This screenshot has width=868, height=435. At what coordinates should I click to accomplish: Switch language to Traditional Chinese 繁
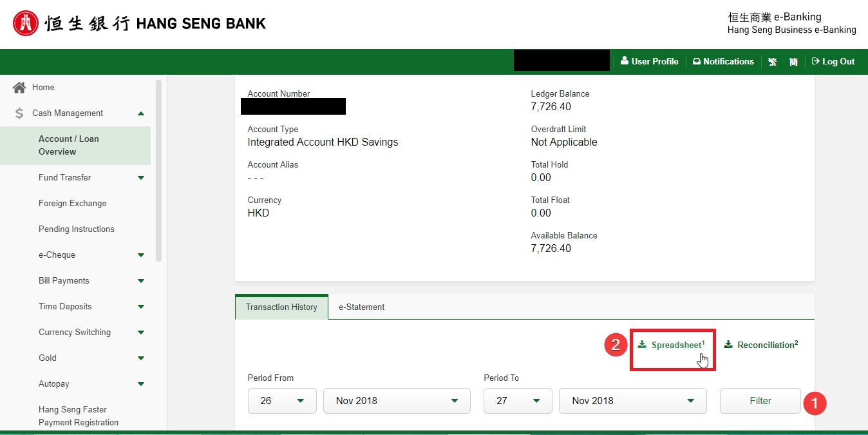772,62
